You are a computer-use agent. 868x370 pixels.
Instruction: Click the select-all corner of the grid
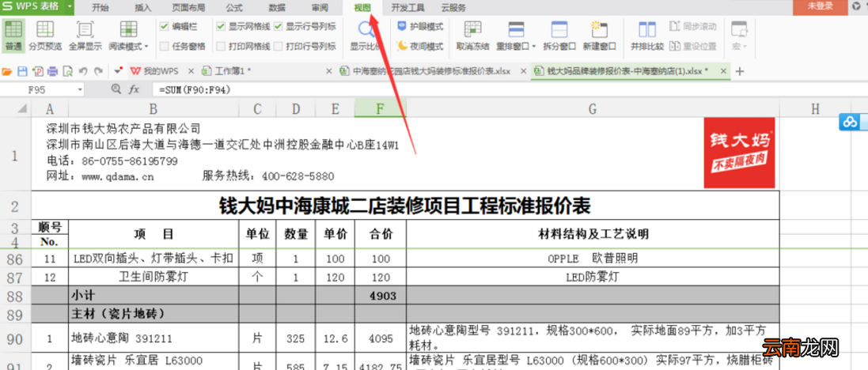pos(16,109)
